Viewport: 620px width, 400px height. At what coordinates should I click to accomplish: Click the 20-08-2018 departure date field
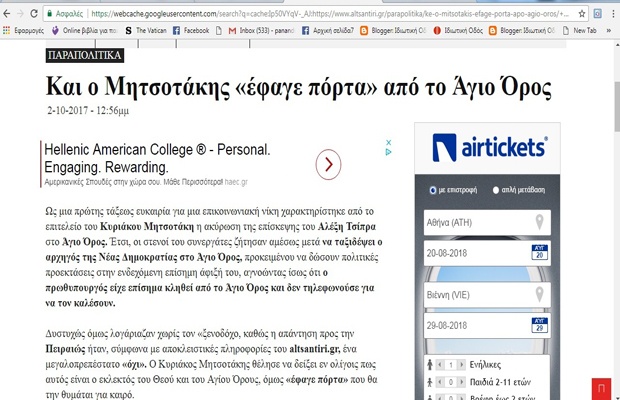[487, 253]
